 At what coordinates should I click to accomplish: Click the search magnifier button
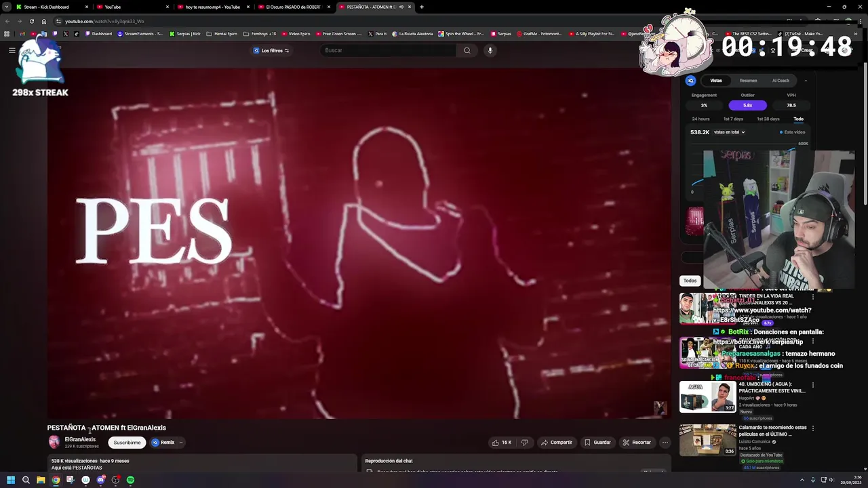(x=467, y=50)
